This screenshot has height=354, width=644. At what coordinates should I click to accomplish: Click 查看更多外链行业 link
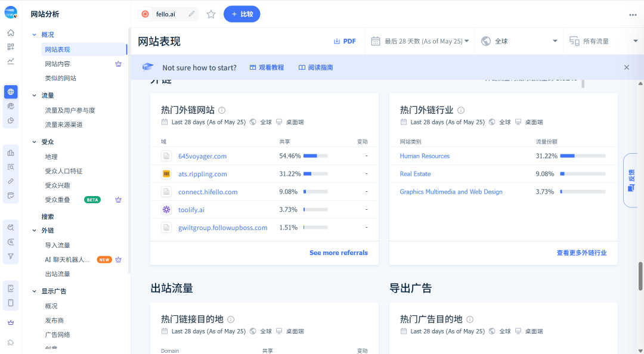pos(581,253)
